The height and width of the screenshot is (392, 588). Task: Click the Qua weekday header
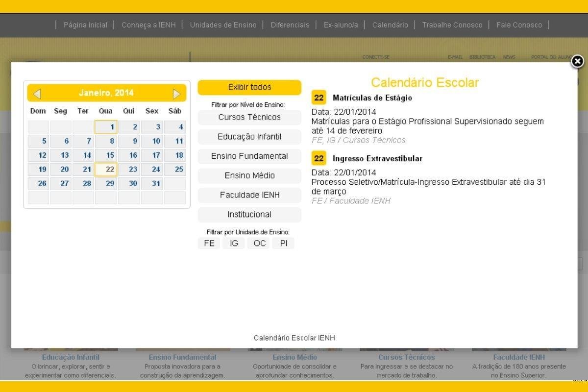106,111
